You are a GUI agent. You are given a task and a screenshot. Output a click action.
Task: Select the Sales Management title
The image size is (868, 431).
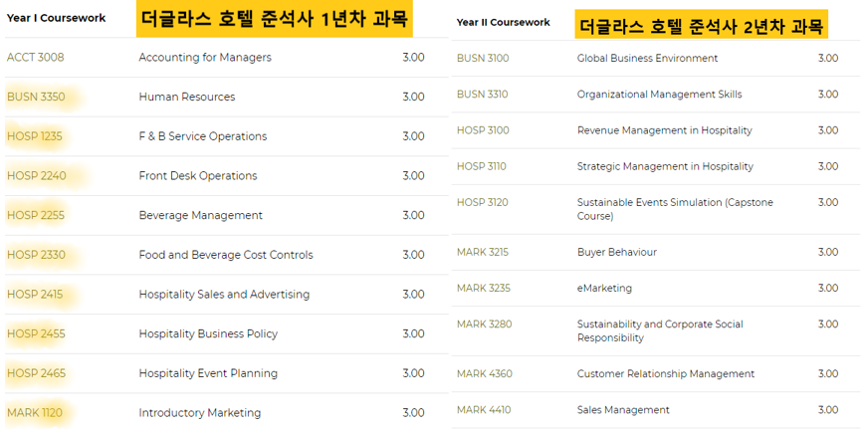(x=623, y=410)
